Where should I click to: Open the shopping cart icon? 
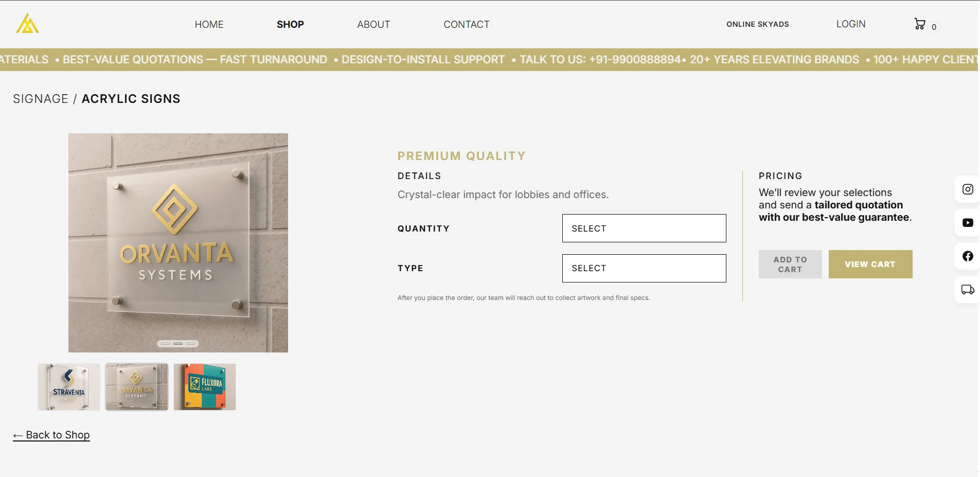[920, 24]
